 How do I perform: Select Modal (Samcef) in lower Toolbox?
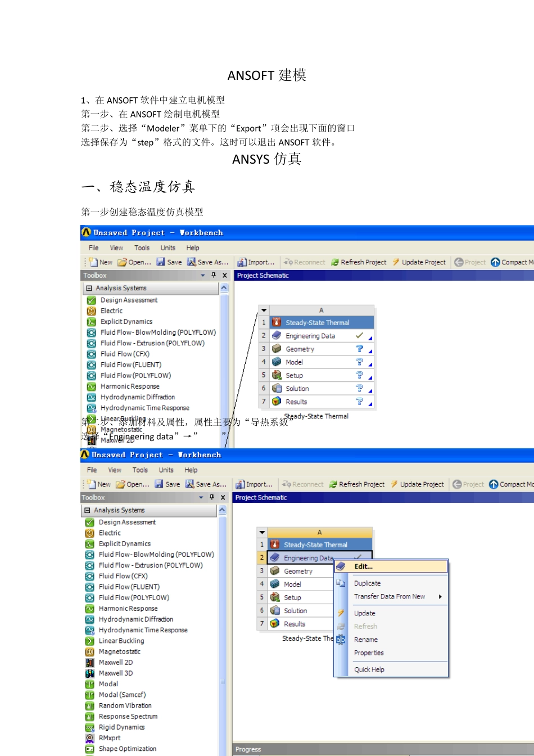click(122, 695)
